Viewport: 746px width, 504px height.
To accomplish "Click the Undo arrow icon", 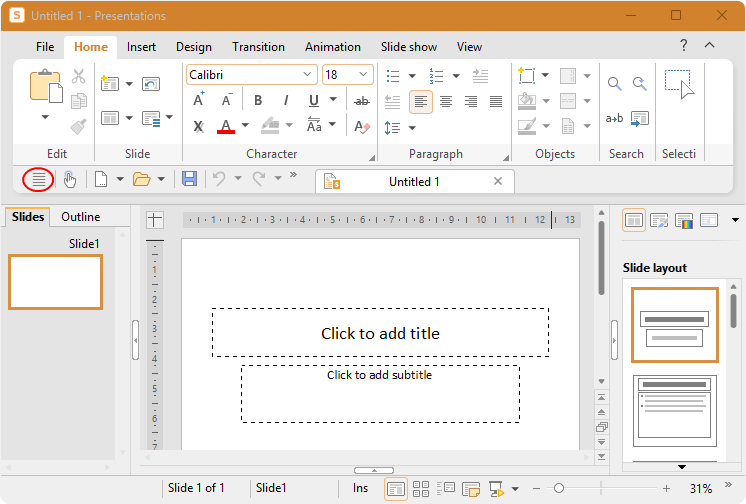I will tap(219, 179).
